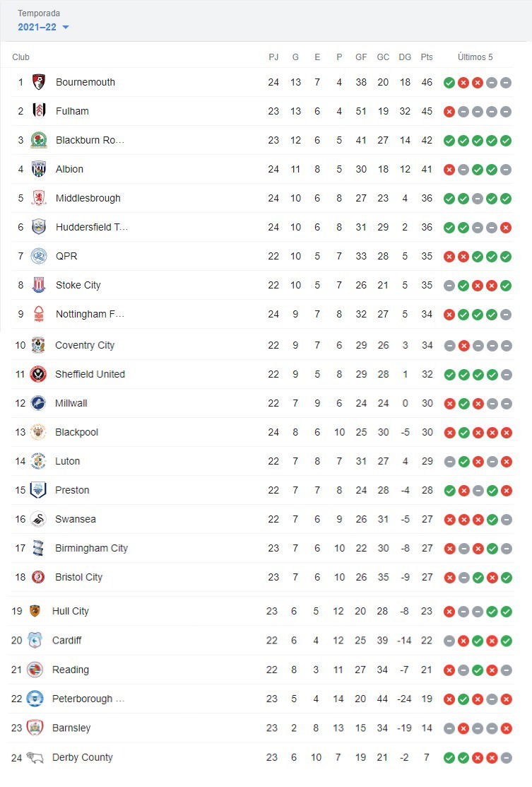This screenshot has height=787, width=532.
Task: Click the Sheffield United crest icon
Action: coord(38,374)
